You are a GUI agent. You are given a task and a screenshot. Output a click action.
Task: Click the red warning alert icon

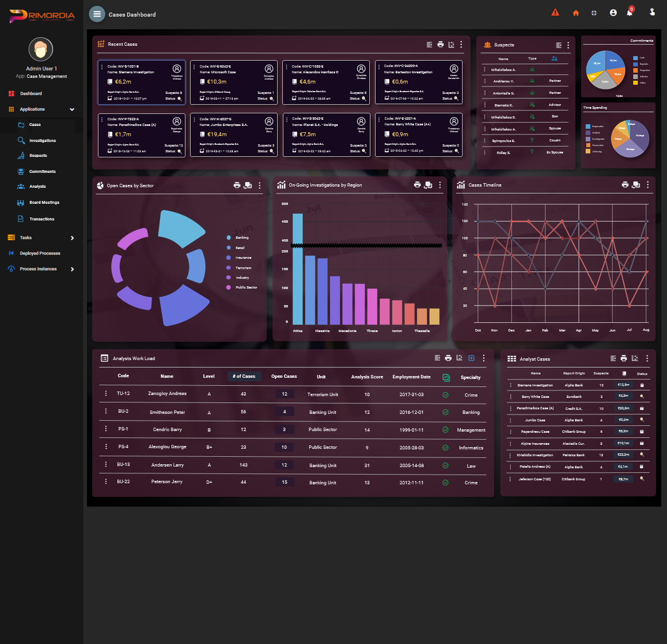pos(555,13)
